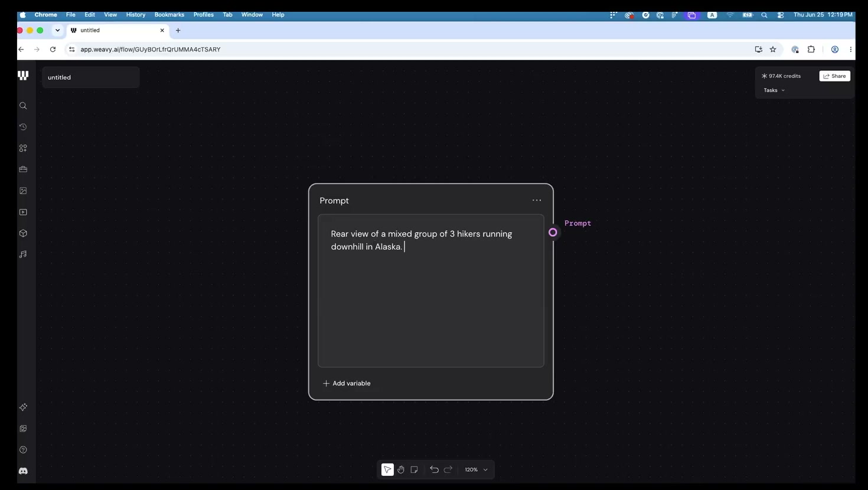Click inside the prompt text area
The width and height of the screenshot is (868, 490).
[431, 291]
